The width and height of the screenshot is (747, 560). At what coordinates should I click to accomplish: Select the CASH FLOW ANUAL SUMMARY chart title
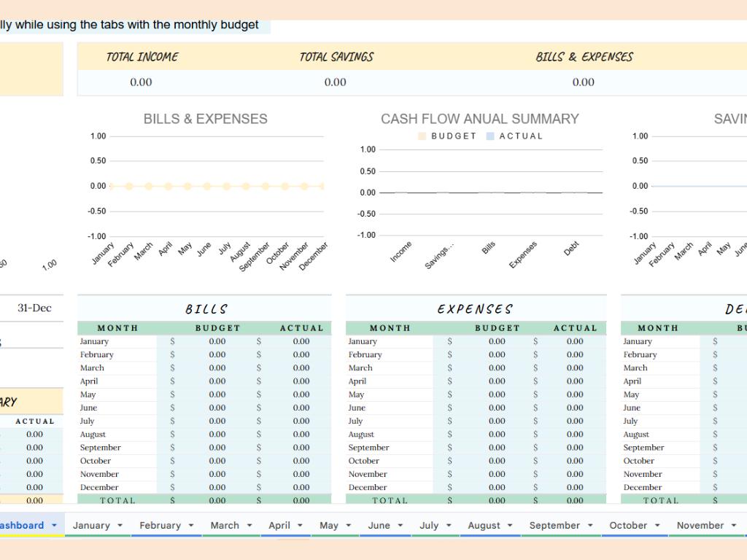[480, 119]
